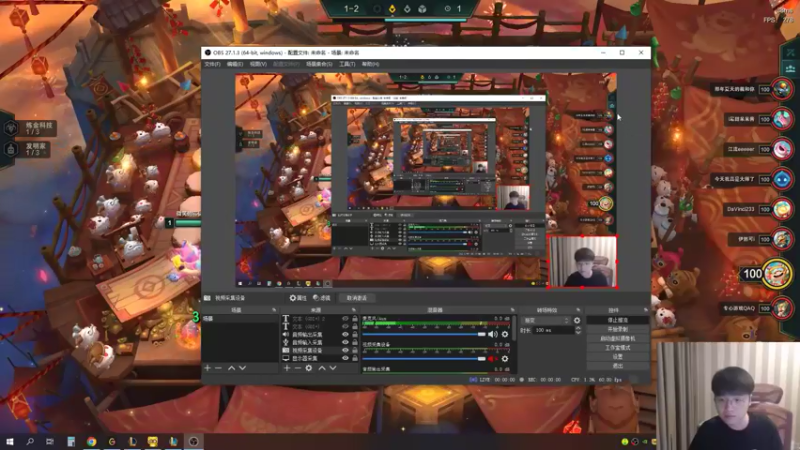Open the 编辑(E) menu in OBS
The height and width of the screenshot is (450, 800).
point(235,64)
